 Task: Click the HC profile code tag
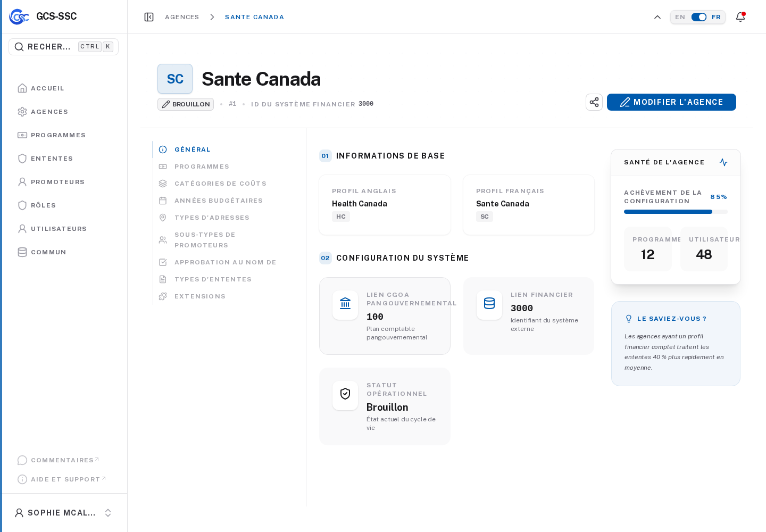341,217
